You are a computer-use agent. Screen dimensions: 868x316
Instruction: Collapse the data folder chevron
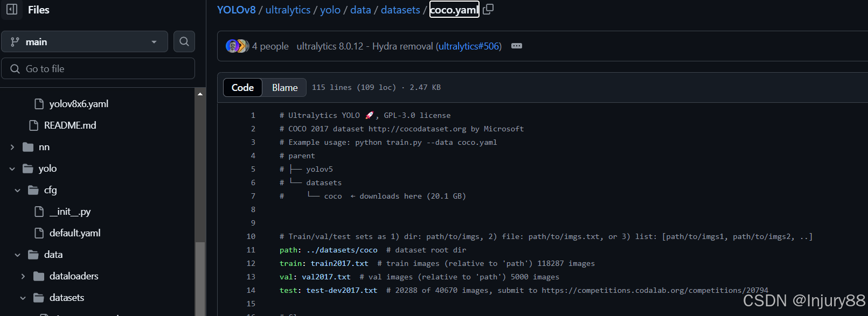click(x=18, y=255)
